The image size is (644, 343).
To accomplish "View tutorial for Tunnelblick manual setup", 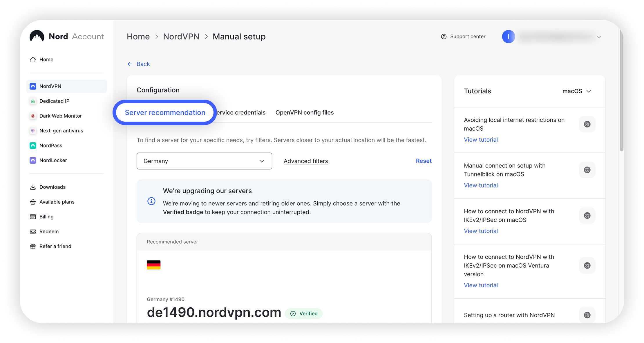I will (x=481, y=185).
